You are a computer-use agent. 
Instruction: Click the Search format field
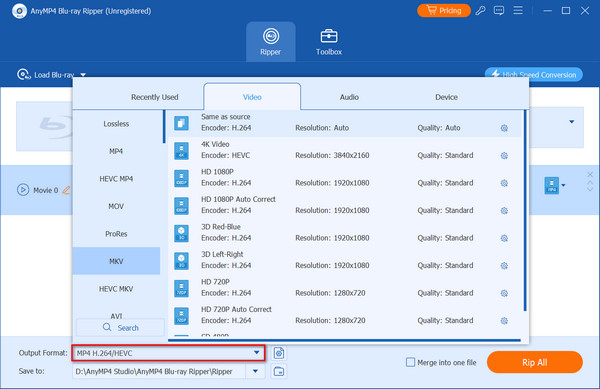point(121,328)
